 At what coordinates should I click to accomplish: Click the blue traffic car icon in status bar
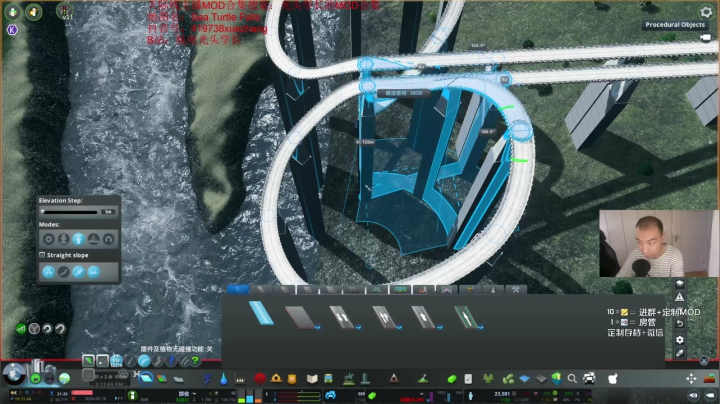[x=330, y=395]
